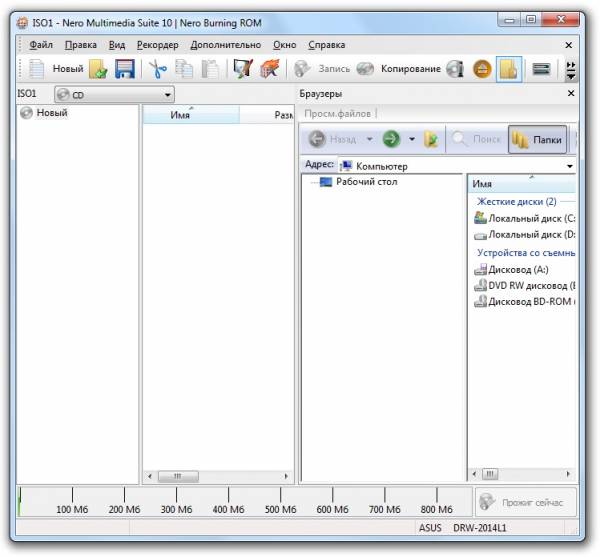The height and width of the screenshot is (557, 600).
Task: Go up one folder level icon
Action: pos(431,139)
